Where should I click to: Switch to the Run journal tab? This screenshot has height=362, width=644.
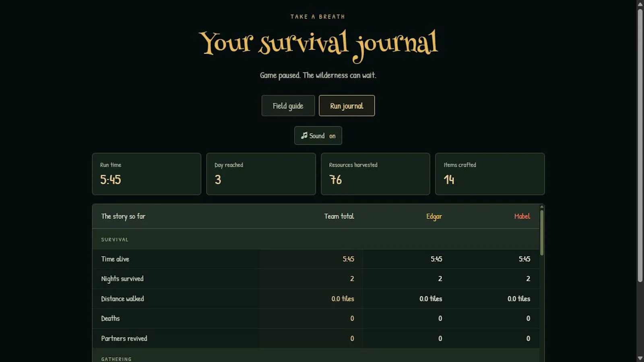347,106
